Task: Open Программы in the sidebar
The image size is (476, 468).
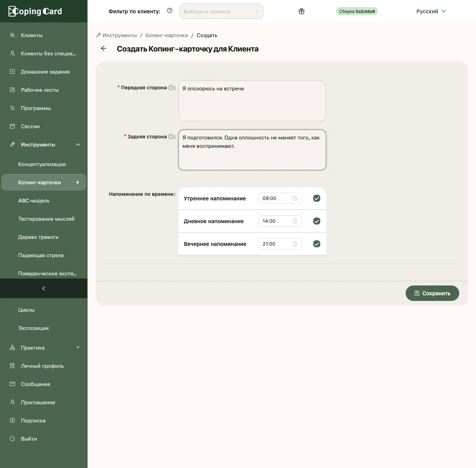Action: pyautogui.click(x=44, y=108)
